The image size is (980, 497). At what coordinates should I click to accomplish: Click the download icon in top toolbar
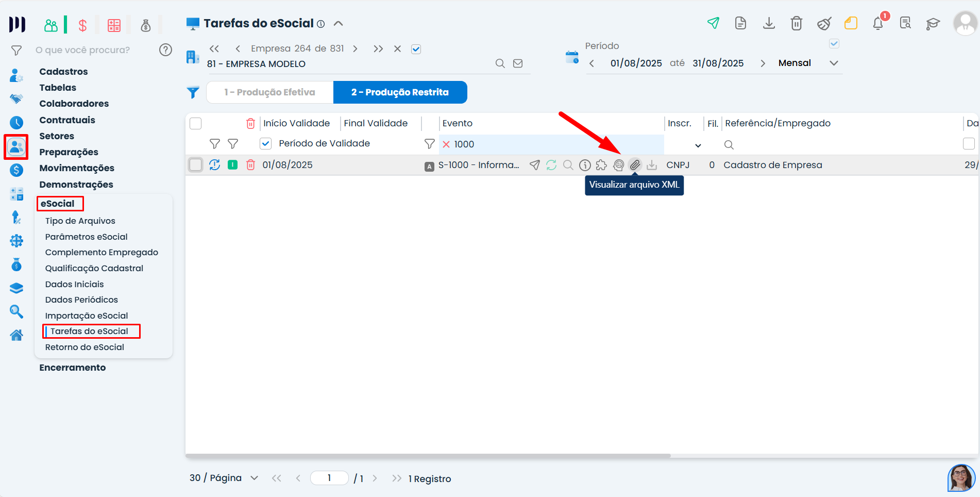(x=769, y=23)
